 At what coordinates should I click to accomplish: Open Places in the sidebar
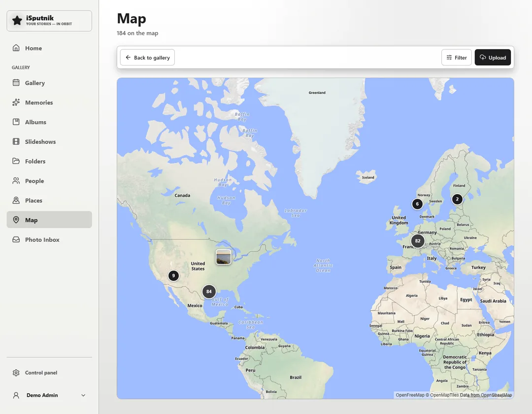click(x=49, y=201)
